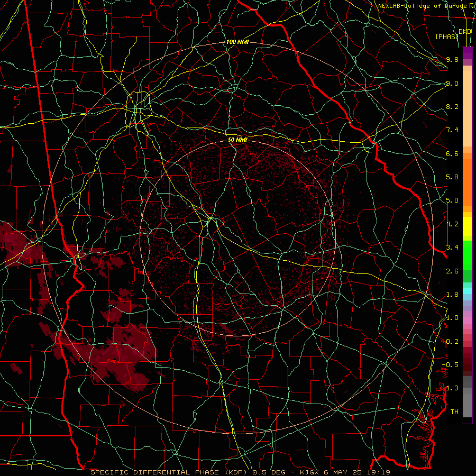Click the 8.2 scale value
Viewport: 476px width, 476px height.
[452, 106]
